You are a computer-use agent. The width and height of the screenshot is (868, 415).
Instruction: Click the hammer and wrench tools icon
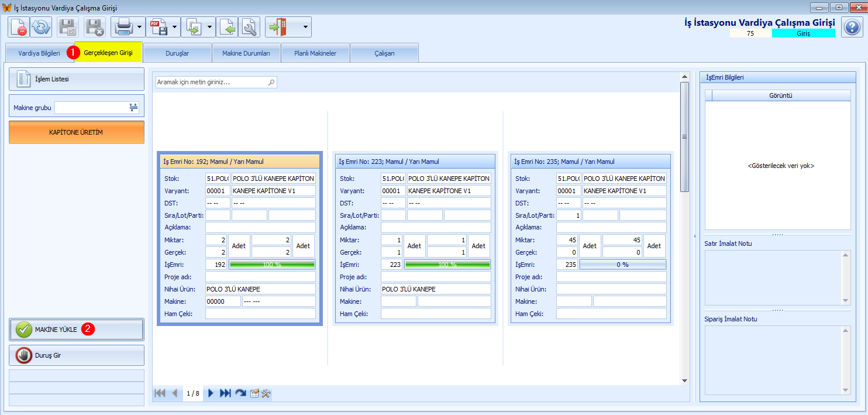pyautogui.click(x=266, y=393)
